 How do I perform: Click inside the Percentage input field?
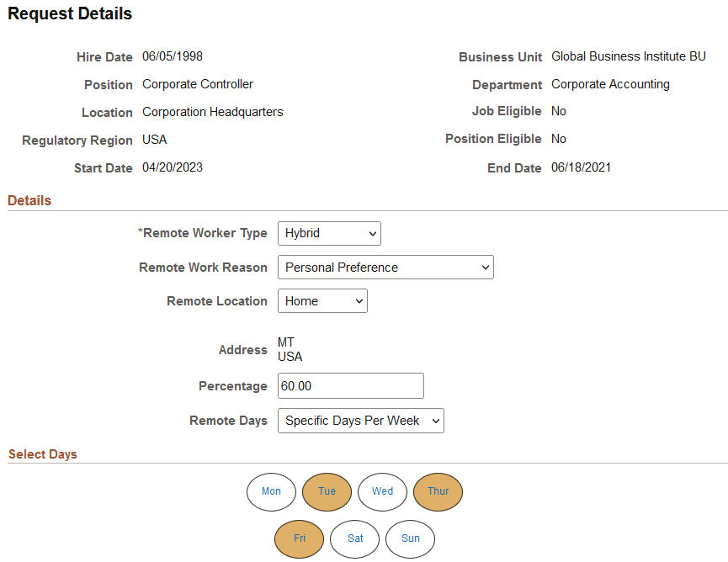[350, 385]
